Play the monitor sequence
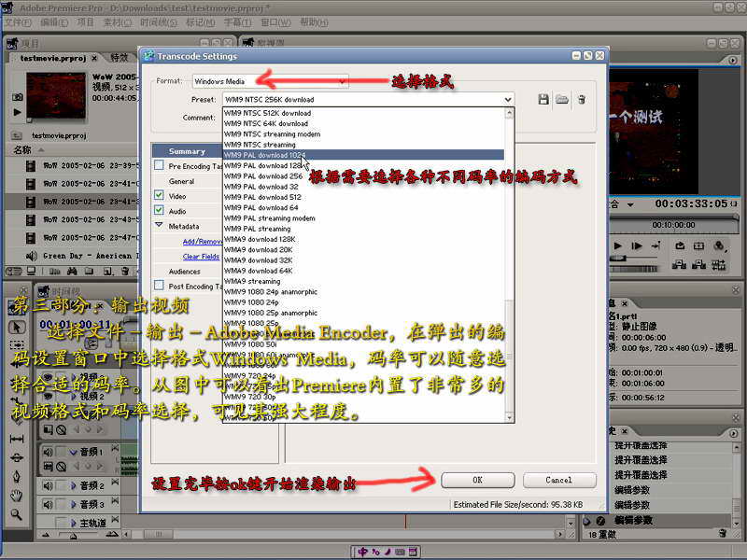The height and width of the screenshot is (560, 747). pyautogui.click(x=618, y=245)
